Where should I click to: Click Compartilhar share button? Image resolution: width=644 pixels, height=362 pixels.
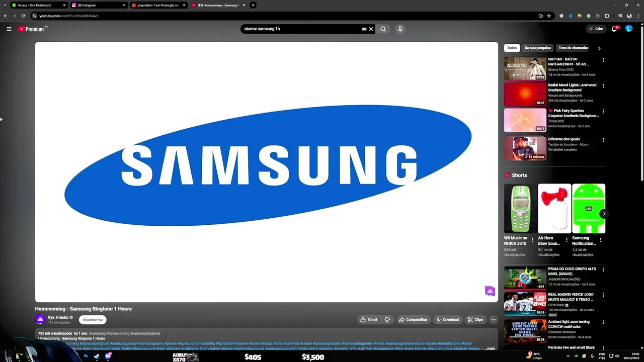(413, 319)
